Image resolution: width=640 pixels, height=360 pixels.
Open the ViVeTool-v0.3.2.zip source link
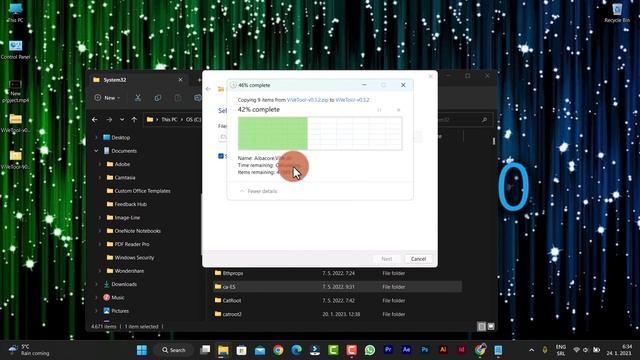307,100
